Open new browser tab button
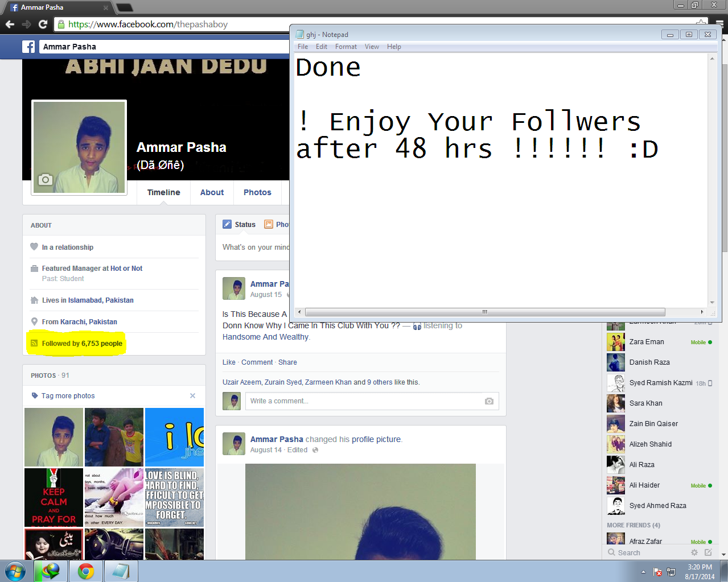 tap(124, 7)
